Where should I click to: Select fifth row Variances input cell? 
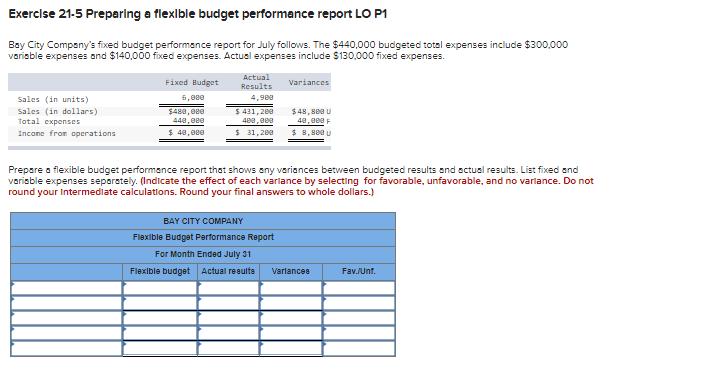point(291,348)
